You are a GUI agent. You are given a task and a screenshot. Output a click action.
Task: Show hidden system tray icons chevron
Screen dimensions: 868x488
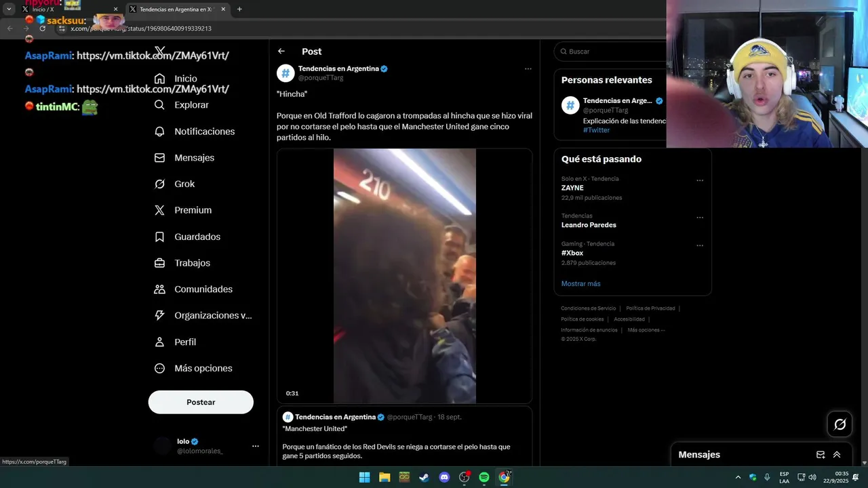[738, 477]
